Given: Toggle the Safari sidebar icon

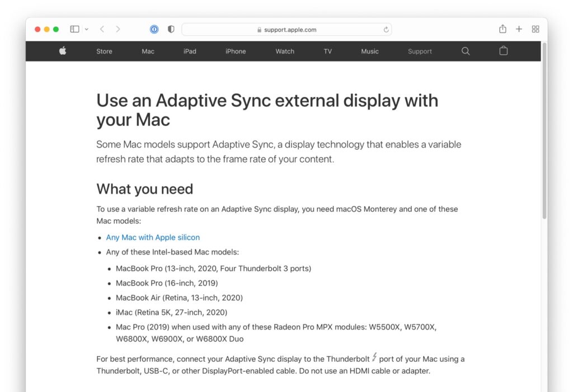Looking at the screenshot, I should (74, 29).
